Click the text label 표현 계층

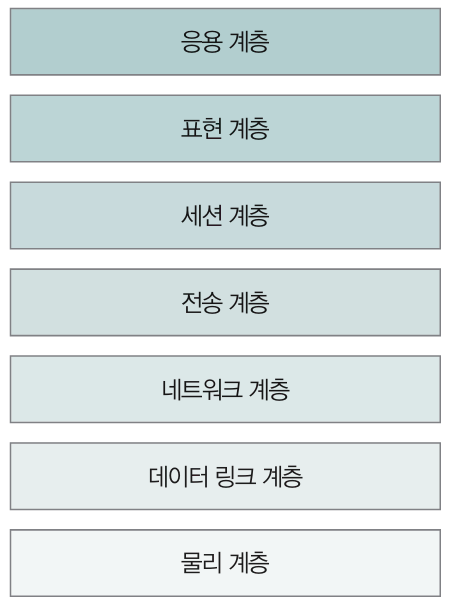point(225,129)
